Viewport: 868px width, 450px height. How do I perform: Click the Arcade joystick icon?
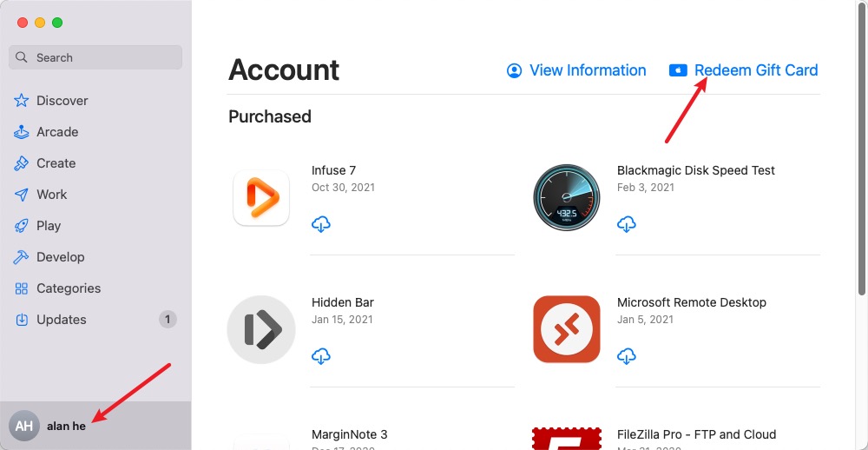tap(22, 132)
